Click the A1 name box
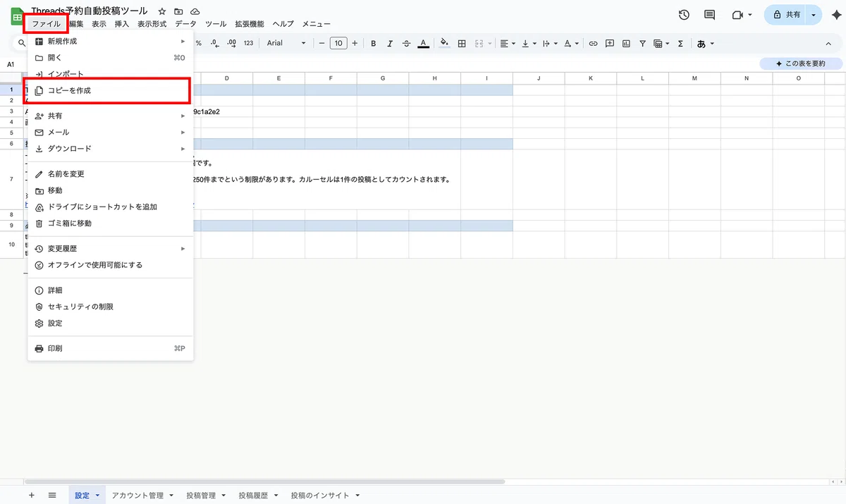The width and height of the screenshot is (846, 504). 11,64
